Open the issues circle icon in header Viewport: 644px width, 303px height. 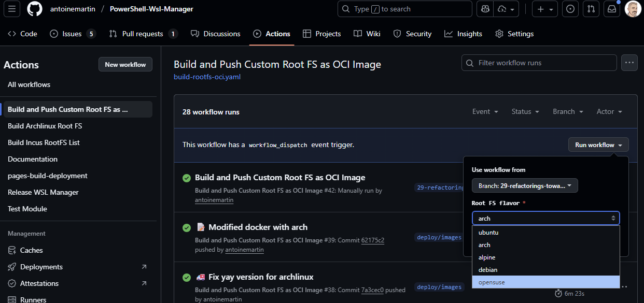(570, 9)
